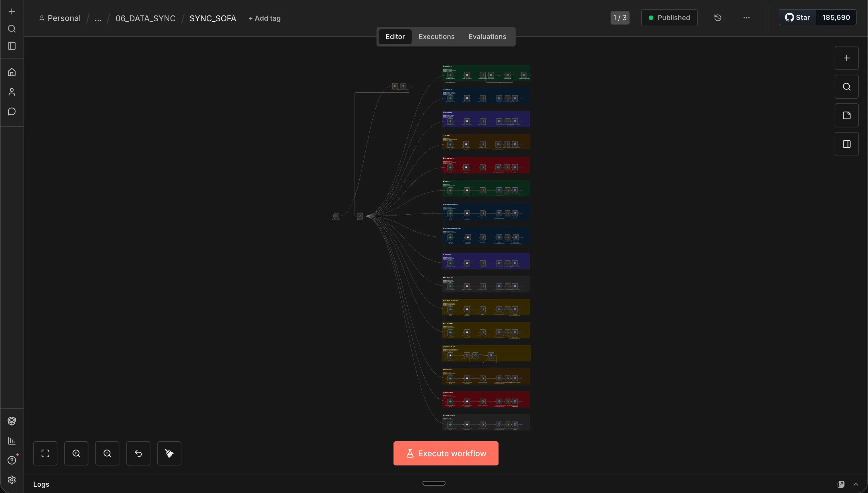Click the add node plus button on canvas
The image size is (868, 493).
tap(846, 58)
